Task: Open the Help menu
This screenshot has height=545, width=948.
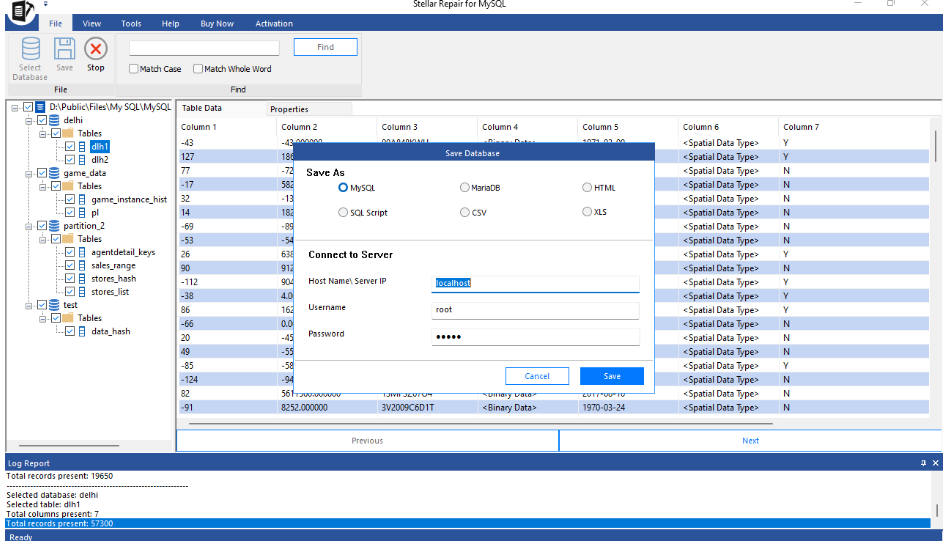Action: point(170,24)
